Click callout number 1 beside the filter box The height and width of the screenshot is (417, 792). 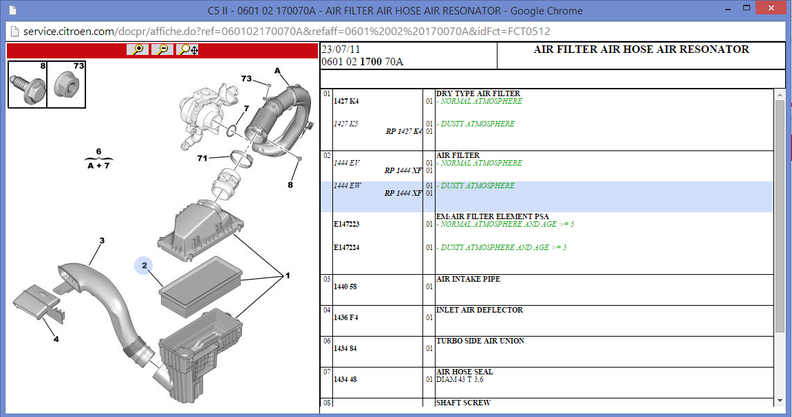pos(287,276)
